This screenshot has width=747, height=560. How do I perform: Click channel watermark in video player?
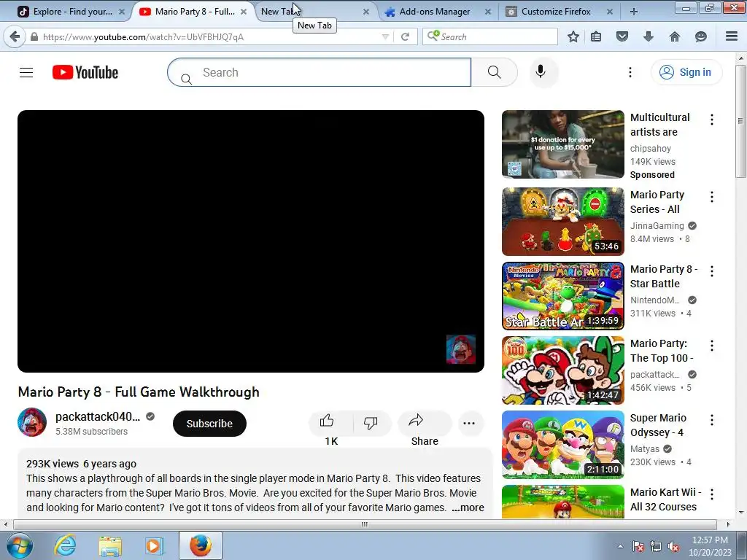pyautogui.click(x=461, y=349)
